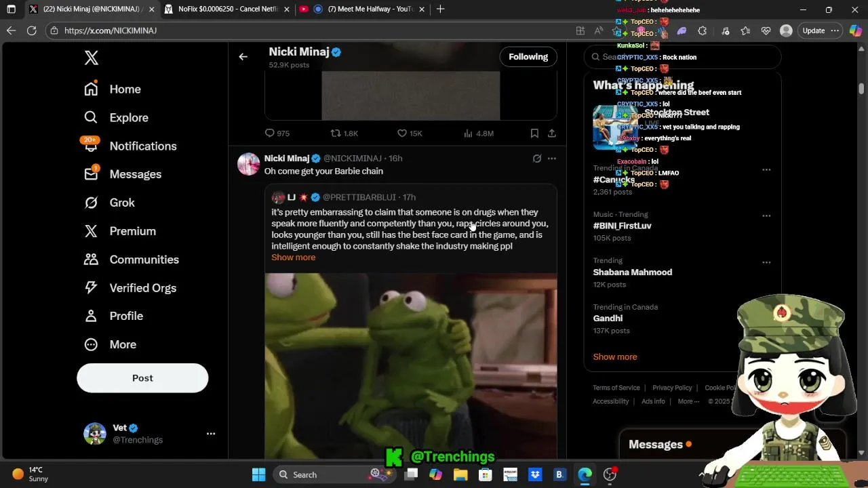The height and width of the screenshot is (488, 868).
Task: Open Dropbox from the taskbar
Action: tap(535, 474)
